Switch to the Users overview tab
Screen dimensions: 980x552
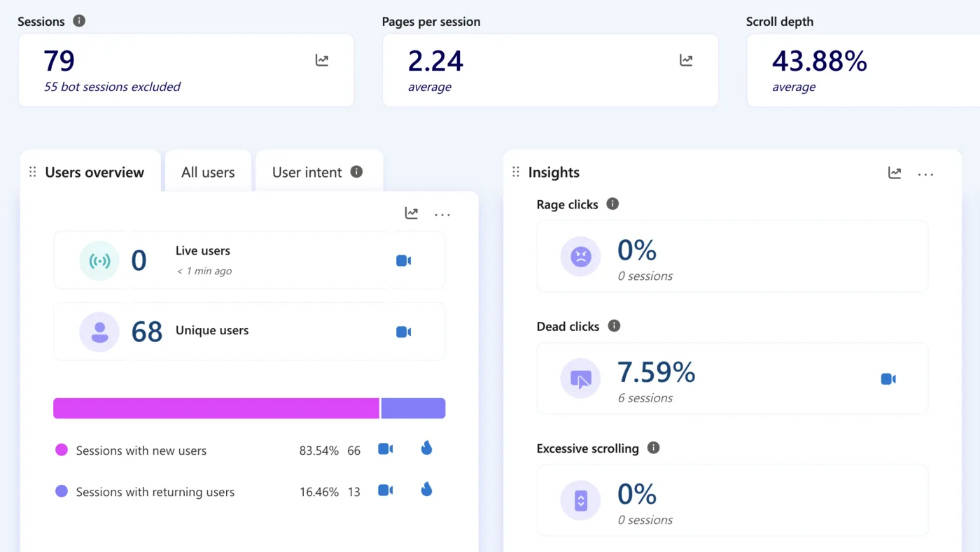[x=91, y=171]
